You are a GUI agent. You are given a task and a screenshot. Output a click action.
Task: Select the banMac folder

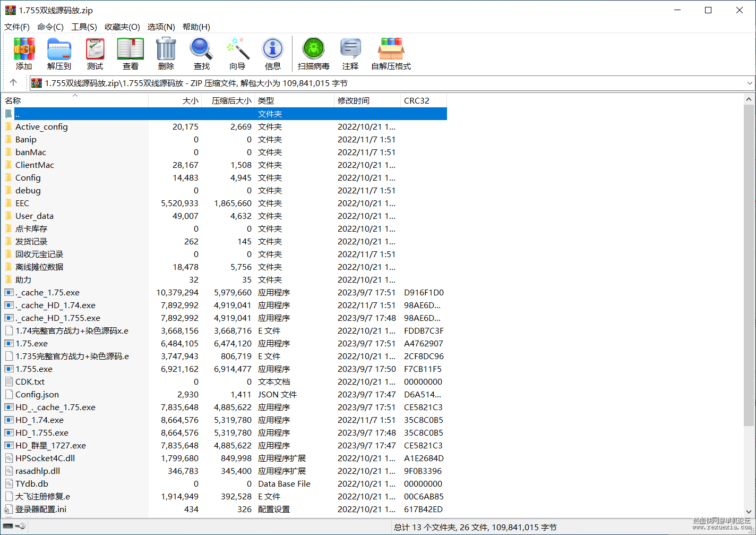coord(224,152)
